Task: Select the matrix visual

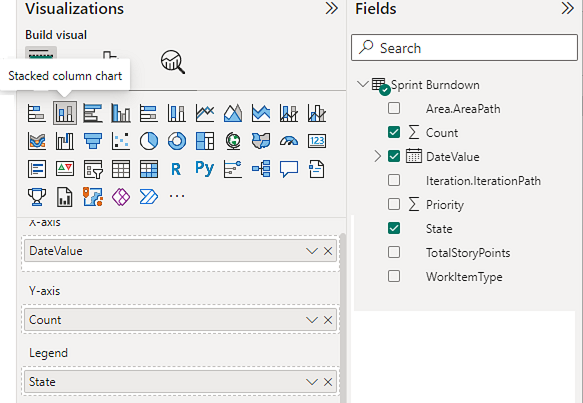Action: 149,169
